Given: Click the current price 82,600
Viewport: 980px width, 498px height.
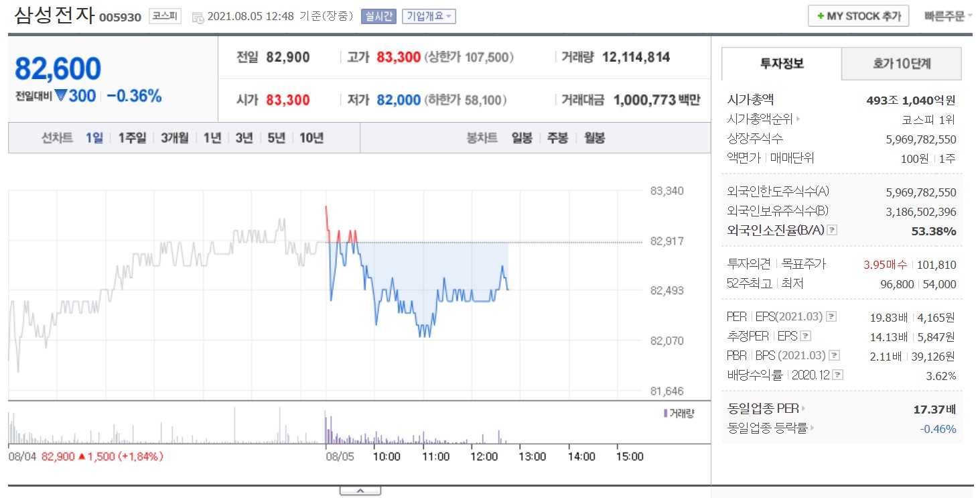Looking at the screenshot, I should click(58, 68).
